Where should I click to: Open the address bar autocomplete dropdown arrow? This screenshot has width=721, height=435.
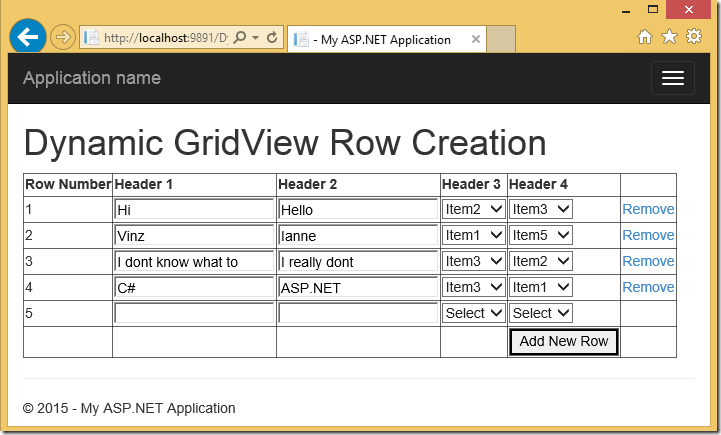pos(256,38)
